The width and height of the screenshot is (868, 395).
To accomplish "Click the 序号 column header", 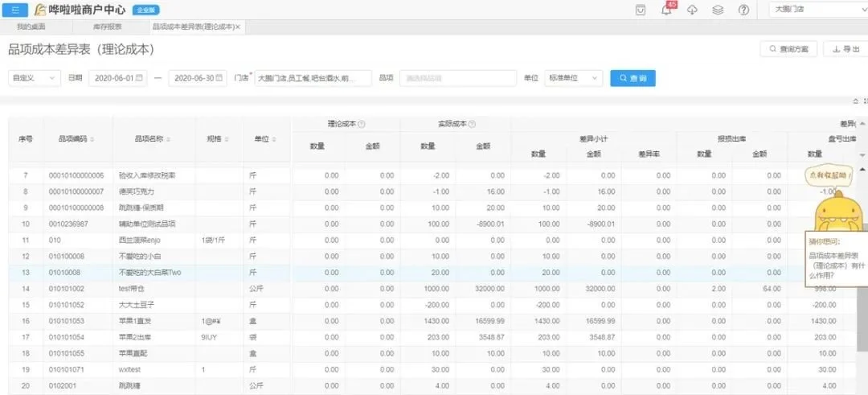I will point(26,139).
